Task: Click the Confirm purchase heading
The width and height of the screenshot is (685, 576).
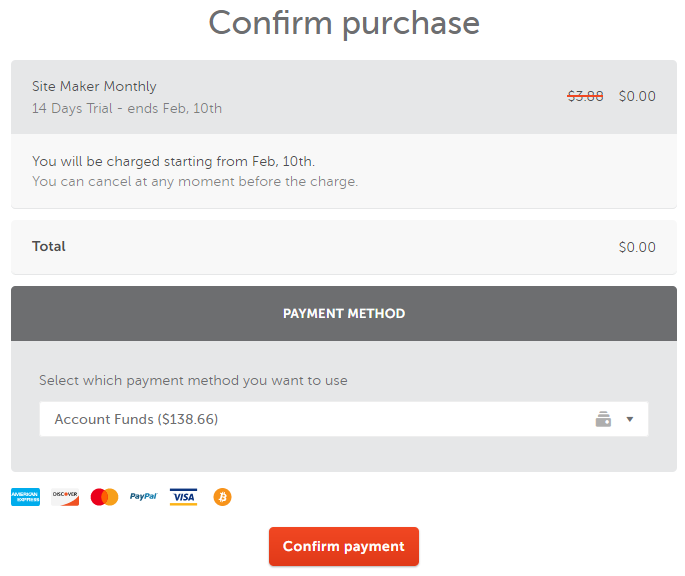Action: tap(343, 23)
